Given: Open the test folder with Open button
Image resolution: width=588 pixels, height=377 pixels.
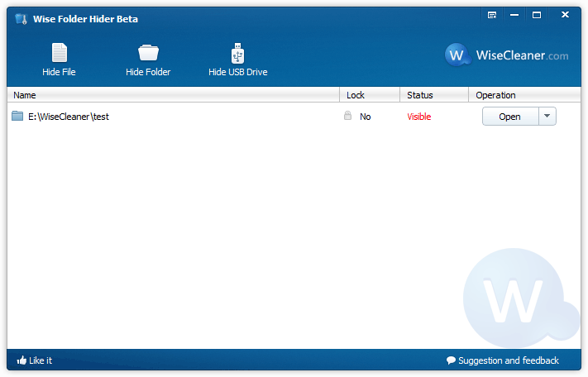Looking at the screenshot, I should pos(510,117).
